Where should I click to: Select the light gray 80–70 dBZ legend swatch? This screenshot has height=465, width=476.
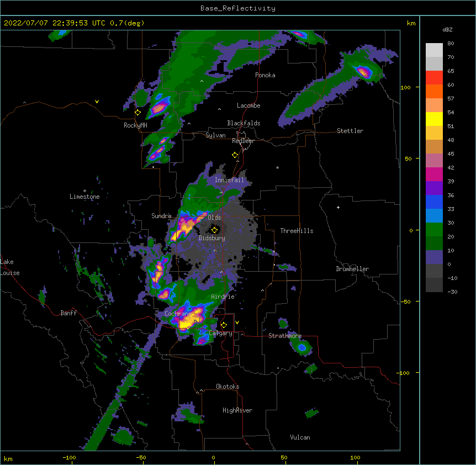pos(434,50)
